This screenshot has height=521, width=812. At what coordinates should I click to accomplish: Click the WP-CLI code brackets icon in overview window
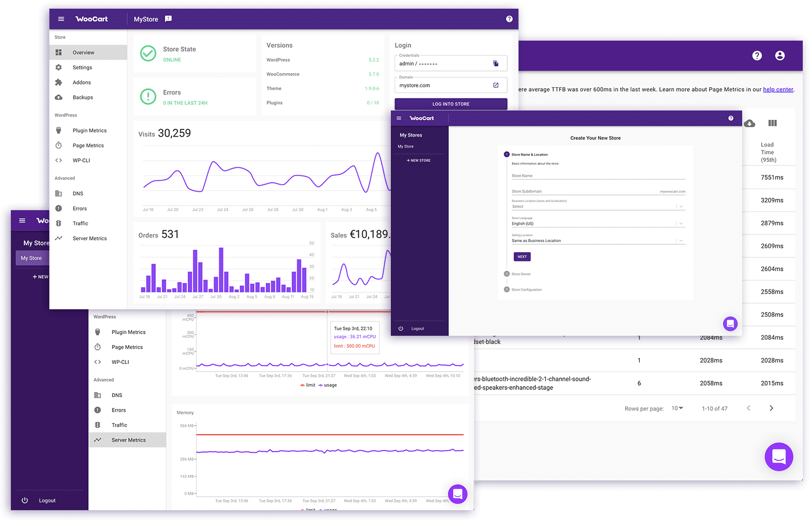point(58,160)
